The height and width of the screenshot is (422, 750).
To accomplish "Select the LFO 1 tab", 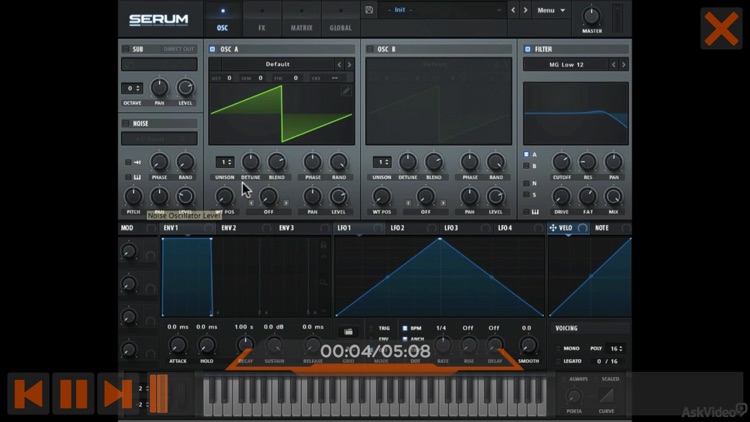I will [x=344, y=228].
